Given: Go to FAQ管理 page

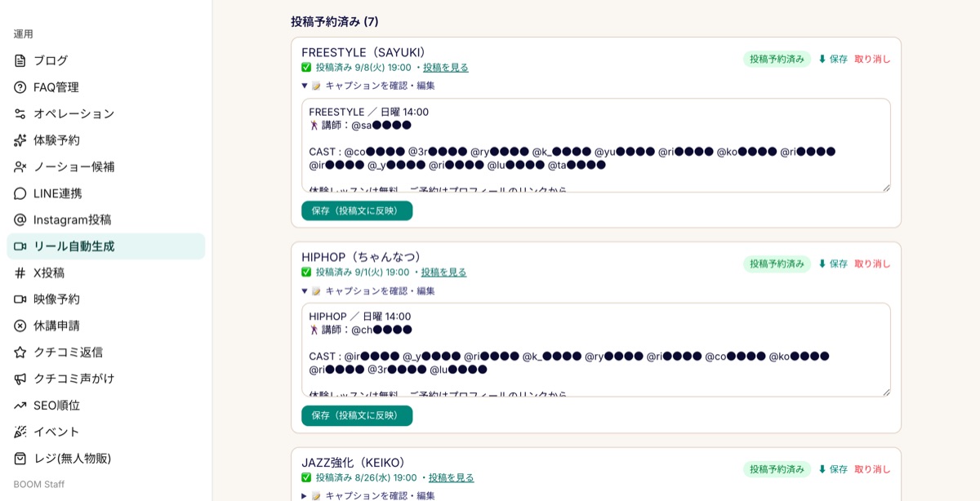Looking at the screenshot, I should [x=106, y=87].
